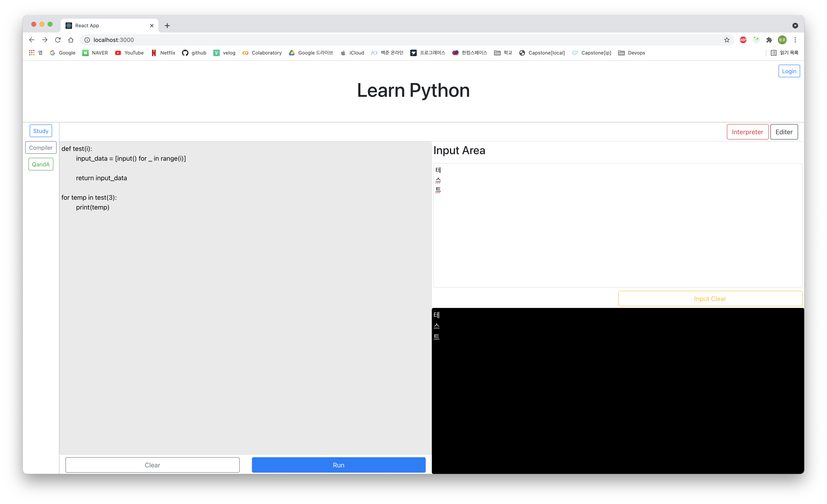Switch to the Editer tab
The width and height of the screenshot is (827, 504).
784,132
